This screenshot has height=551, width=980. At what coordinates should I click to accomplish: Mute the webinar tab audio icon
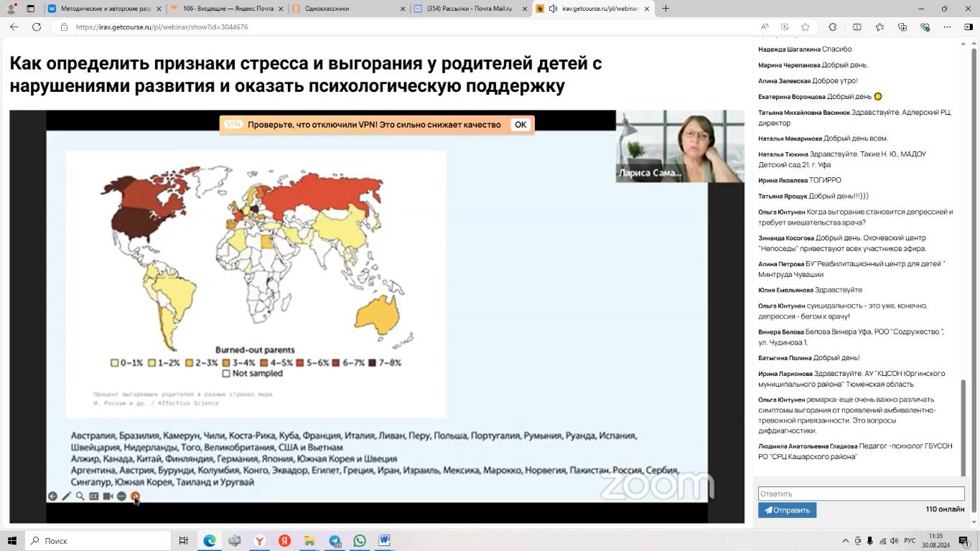click(552, 9)
